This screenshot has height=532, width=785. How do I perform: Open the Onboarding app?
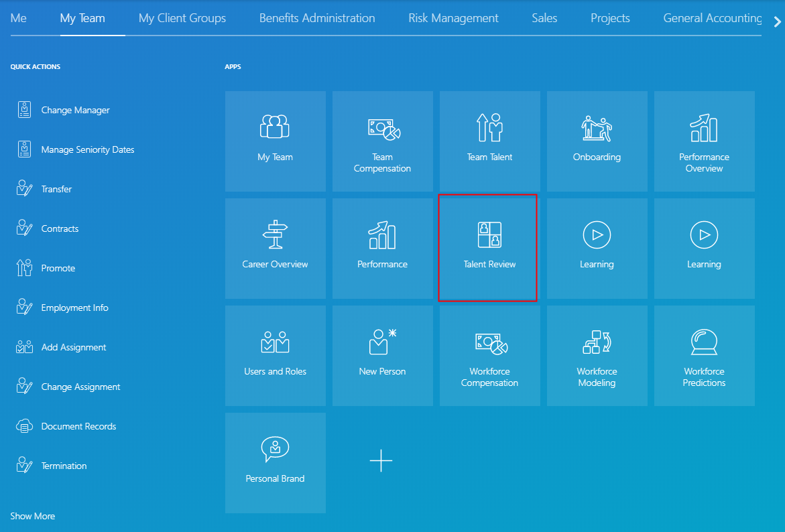597,141
